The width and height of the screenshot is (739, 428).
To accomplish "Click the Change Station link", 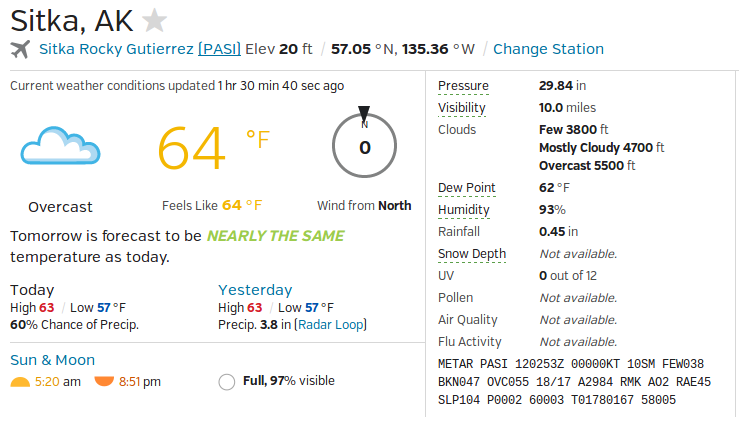I will coord(548,49).
